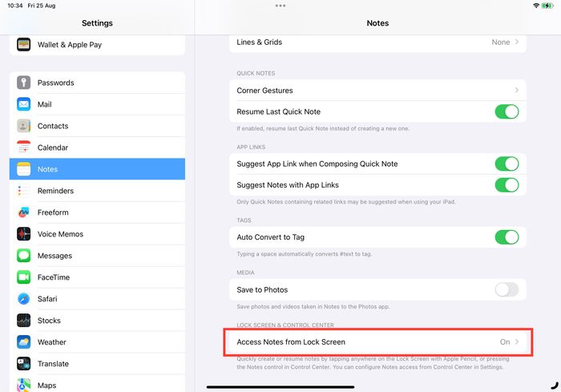561x392 pixels.
Task: Select the Voice Memos icon
Action: pos(24,234)
